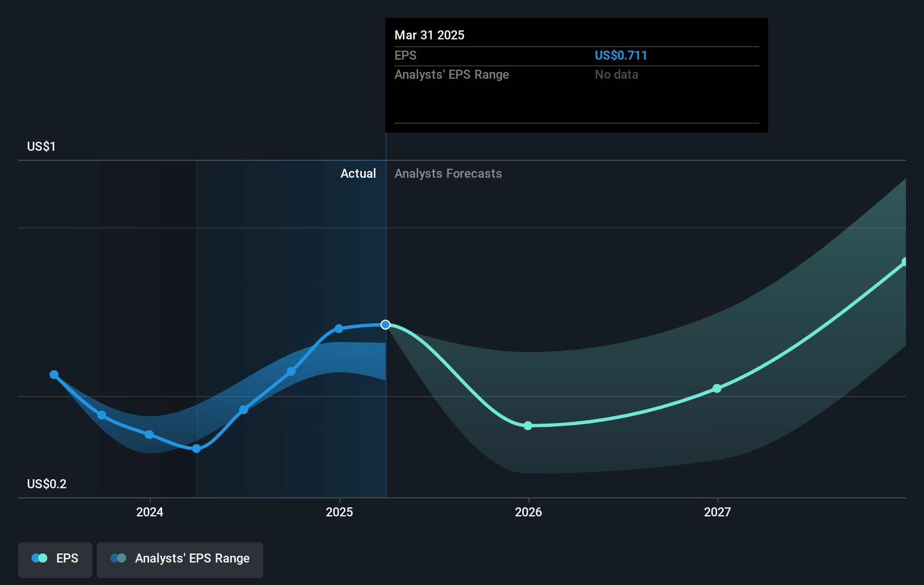Viewport: 924px width, 585px height.
Task: Click the EPS legend color dots
Action: pyautogui.click(x=39, y=558)
